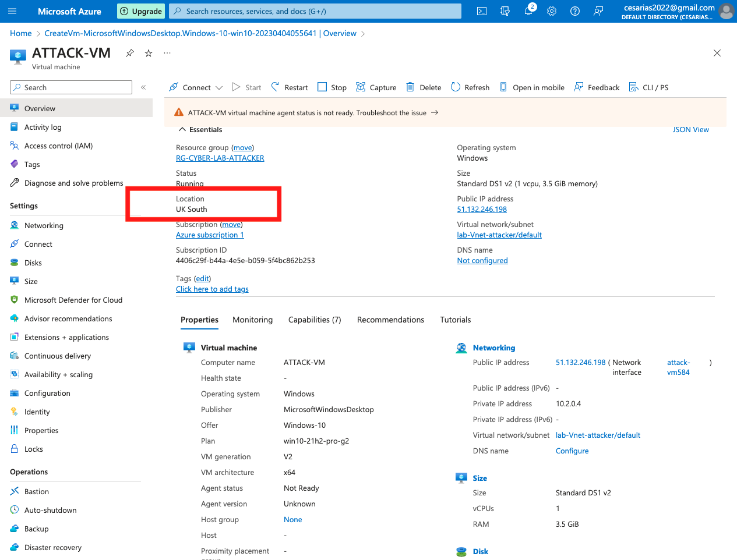Screen dimensions: 737x560
Task: Open the Connect dropdown in the toolbar
Action: pyautogui.click(x=196, y=87)
